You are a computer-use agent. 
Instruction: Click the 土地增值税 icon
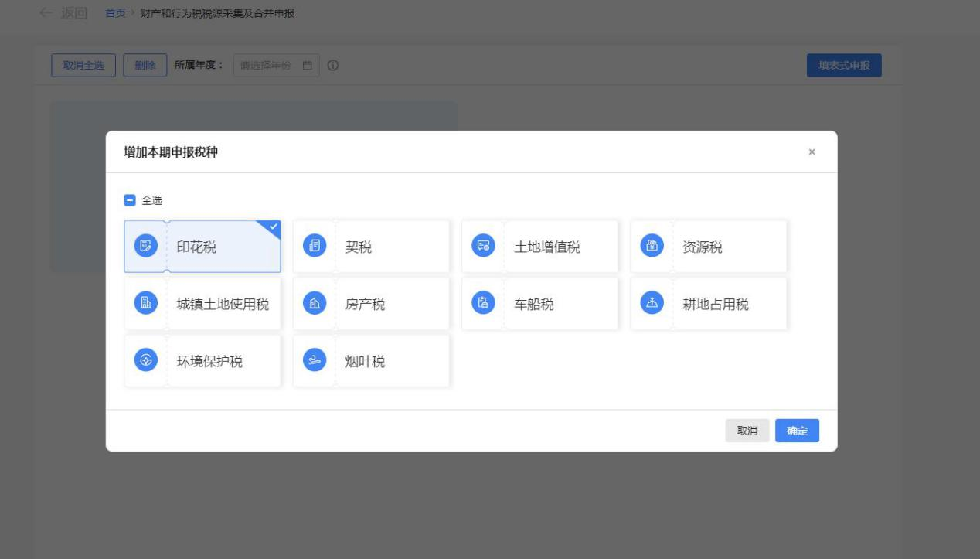pyautogui.click(x=483, y=247)
